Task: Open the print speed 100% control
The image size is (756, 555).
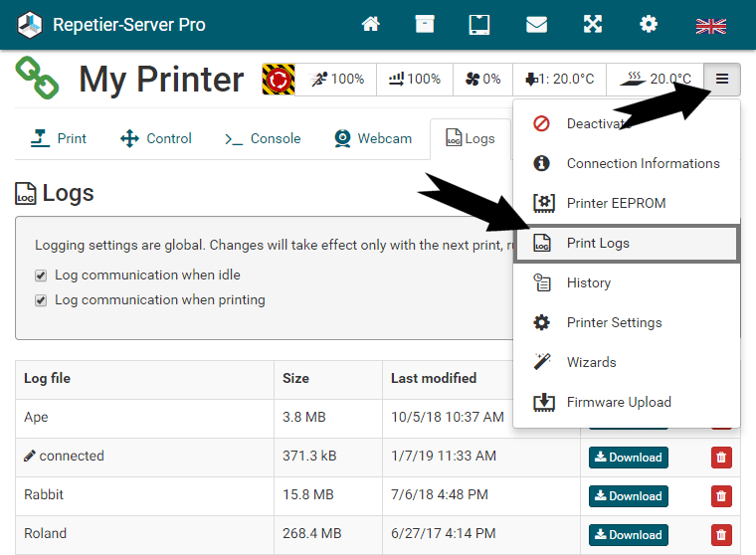Action: pyautogui.click(x=338, y=80)
